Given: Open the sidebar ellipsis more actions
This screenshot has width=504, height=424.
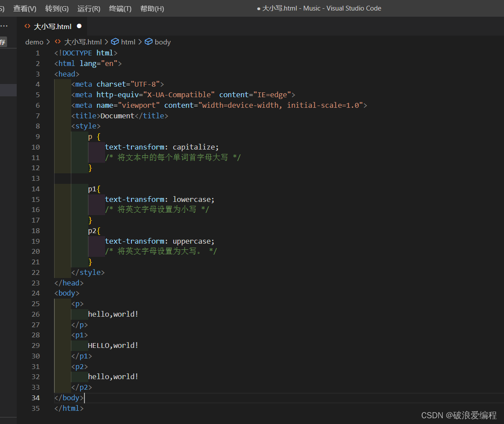Looking at the screenshot, I should [4, 26].
